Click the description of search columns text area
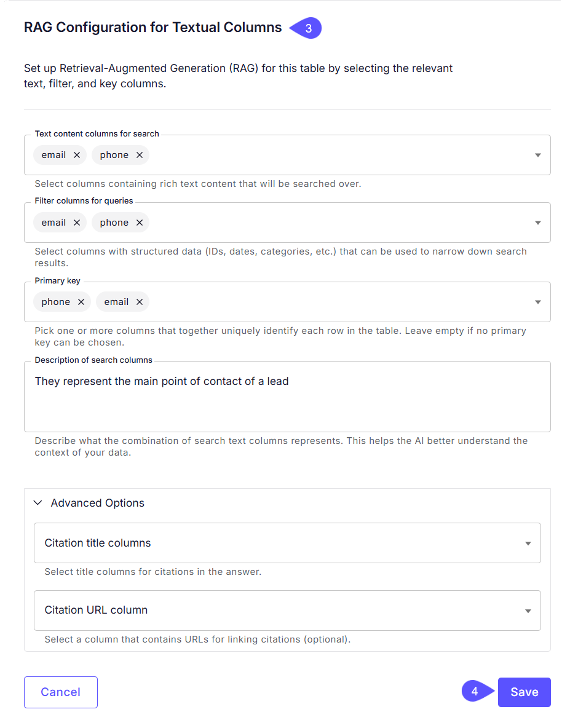 tap(287, 396)
